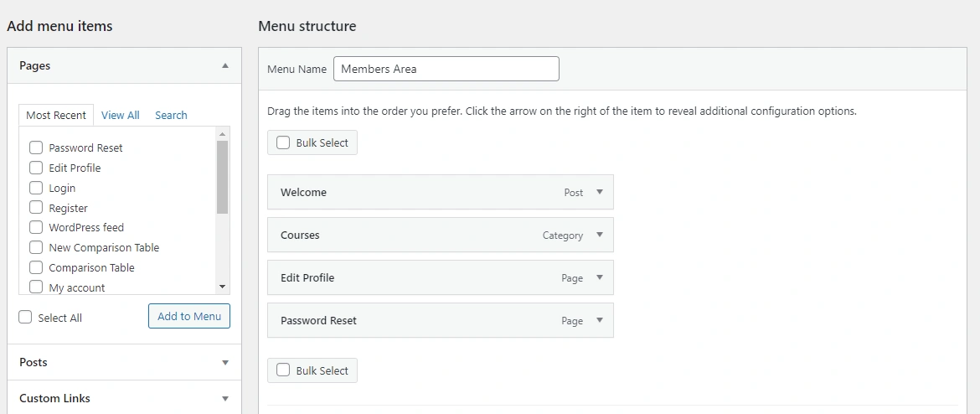Check the Login page checkbox

coord(36,188)
